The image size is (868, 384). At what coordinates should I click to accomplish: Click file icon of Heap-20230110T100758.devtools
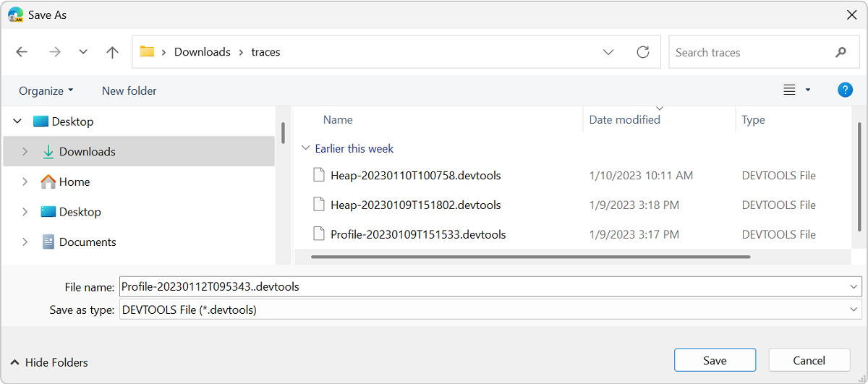[318, 174]
